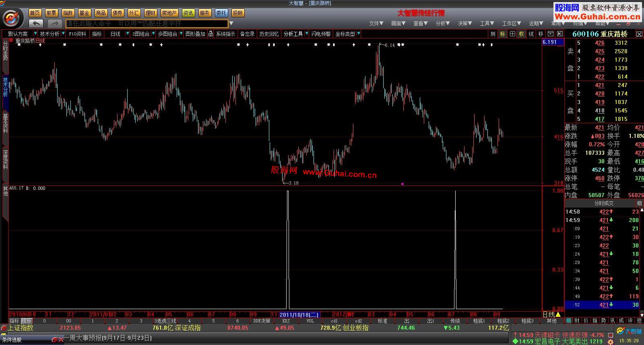
Task: Open the 决策 menu
Action: [x=464, y=23]
